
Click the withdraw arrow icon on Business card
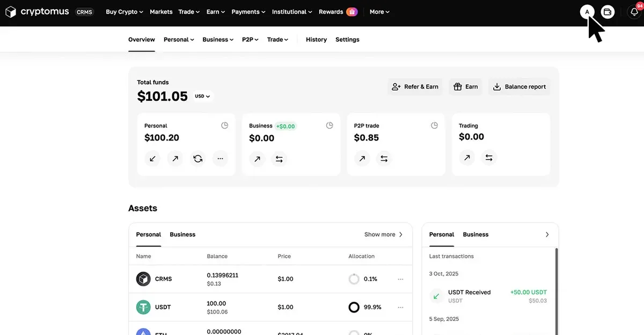click(x=257, y=159)
